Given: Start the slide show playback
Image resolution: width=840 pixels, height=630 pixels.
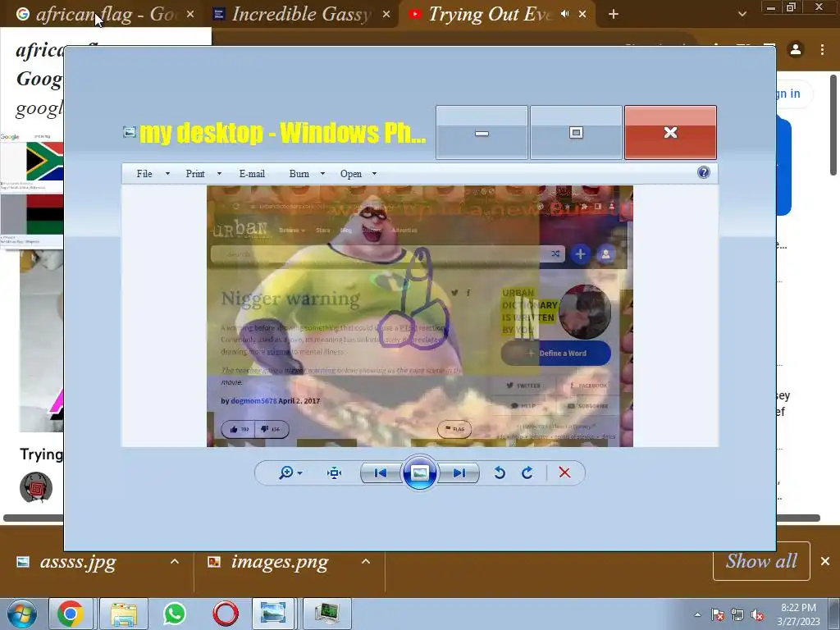Looking at the screenshot, I should [x=419, y=473].
